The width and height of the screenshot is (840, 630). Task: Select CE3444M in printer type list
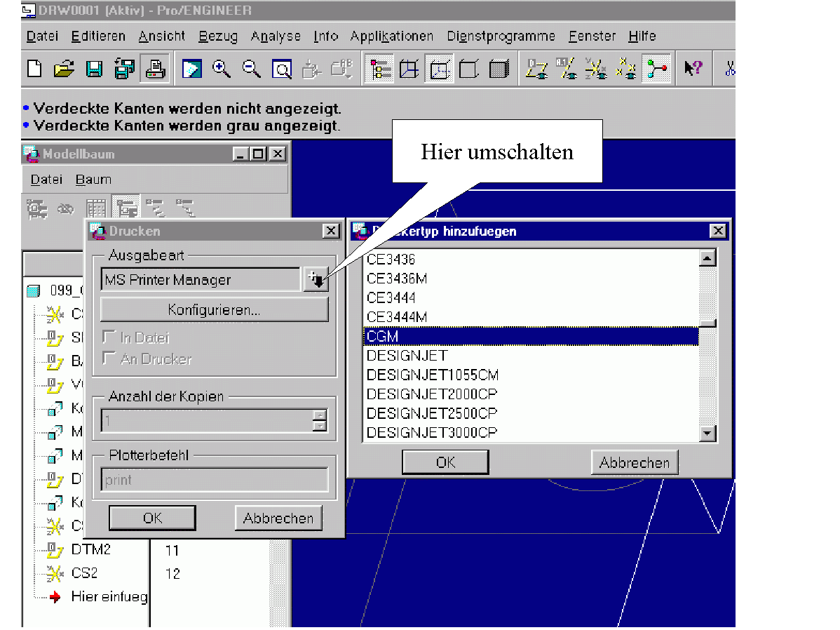coord(531,317)
